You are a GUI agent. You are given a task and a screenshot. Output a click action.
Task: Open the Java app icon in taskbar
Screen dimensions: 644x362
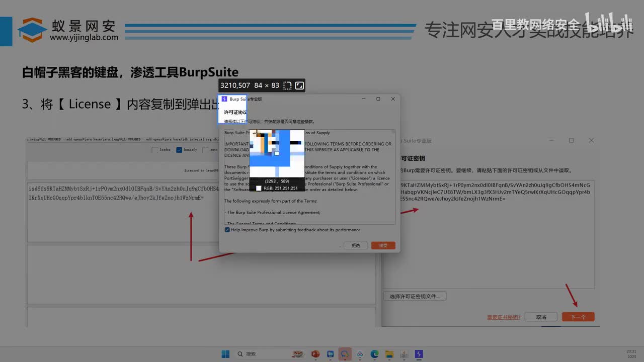click(404, 354)
